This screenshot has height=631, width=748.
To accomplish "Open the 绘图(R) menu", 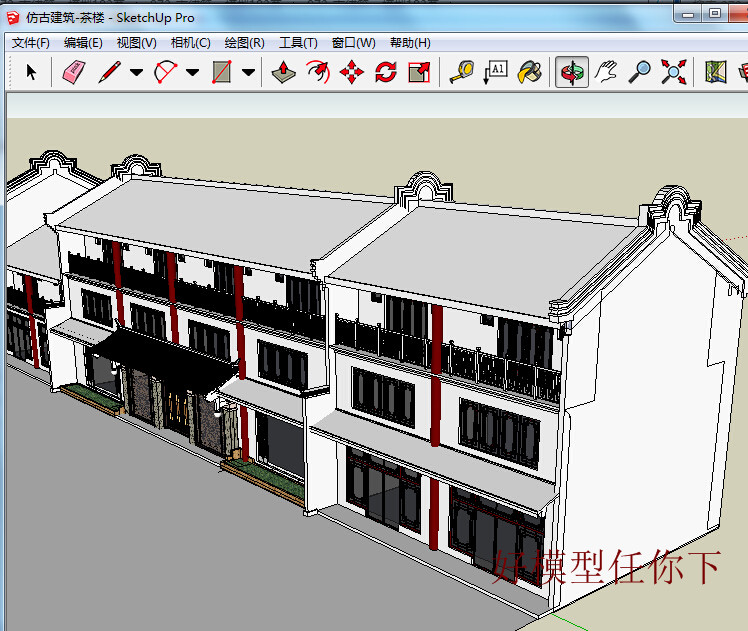I will (x=244, y=43).
